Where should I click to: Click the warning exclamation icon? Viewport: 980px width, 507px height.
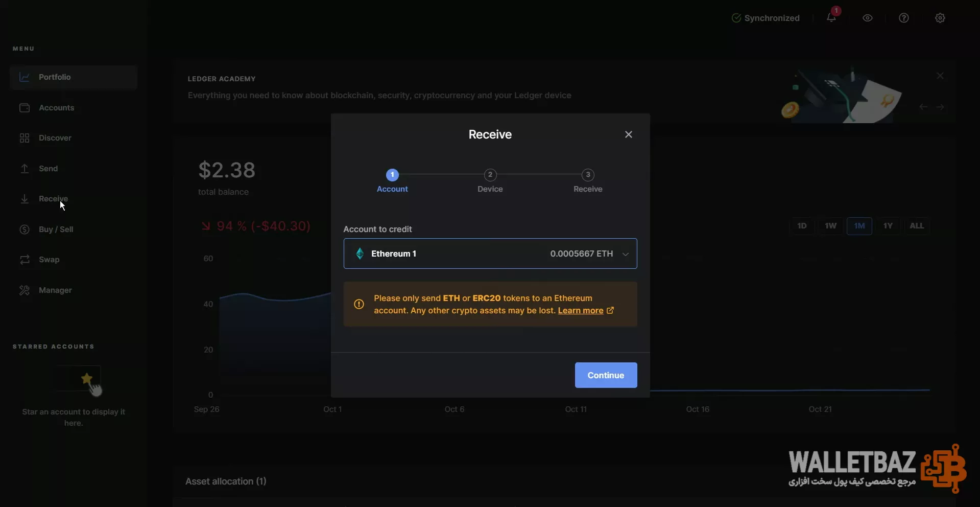[359, 304]
